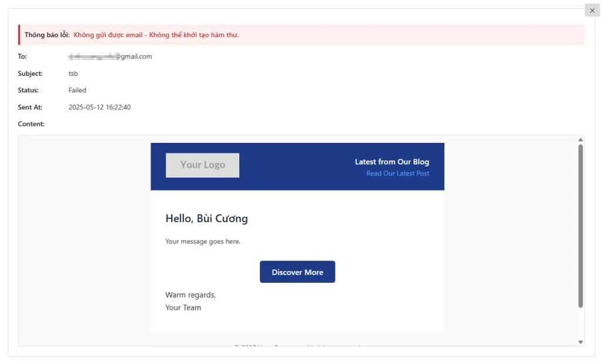602x364 pixels.
Task: Click the Hello, Bùi Cương greeting
Action: (x=206, y=219)
